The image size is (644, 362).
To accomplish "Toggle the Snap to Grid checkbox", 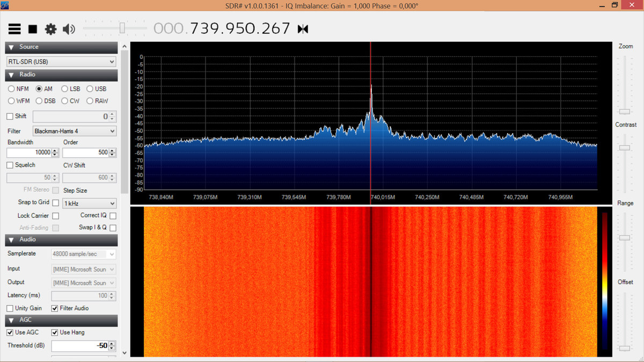I will point(55,203).
